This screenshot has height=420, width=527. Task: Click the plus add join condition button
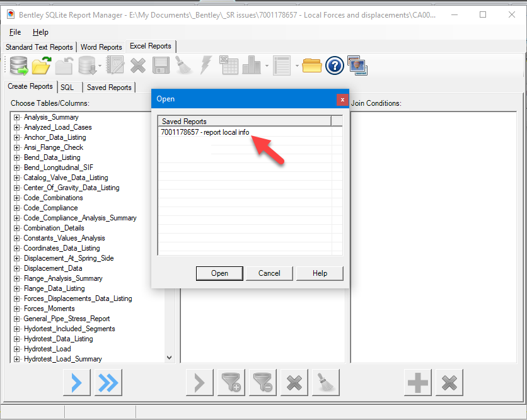pos(418,382)
